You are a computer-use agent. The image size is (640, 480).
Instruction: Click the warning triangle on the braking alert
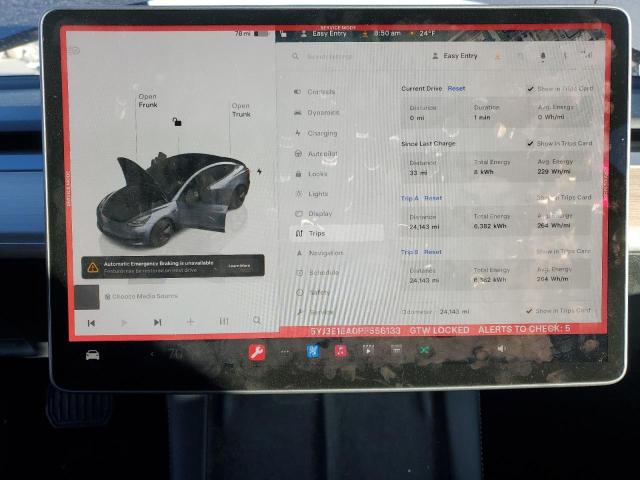(x=93, y=267)
